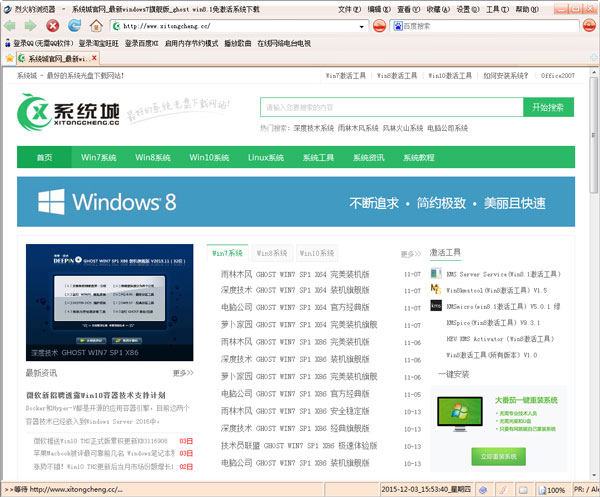
Task: Click the Windows 8 blue banner
Action: coord(296,202)
